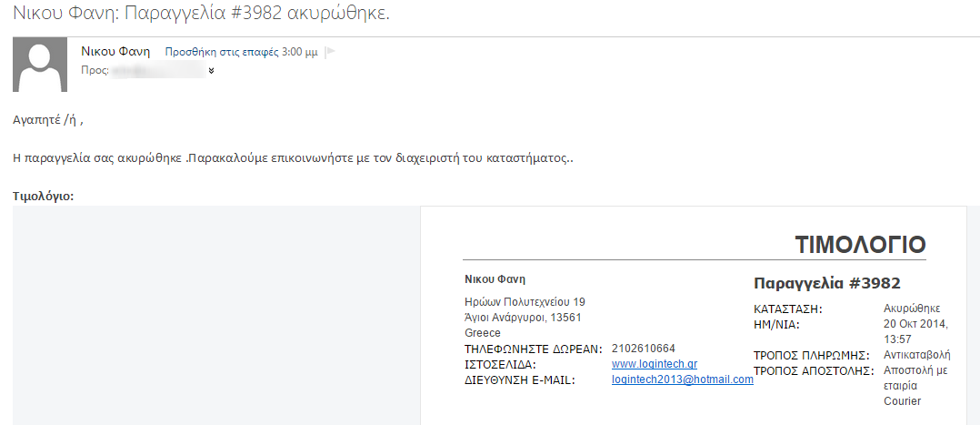Click the blurred recipient address after 'Προς:'
This screenshot has width=980, height=425.
(x=159, y=70)
